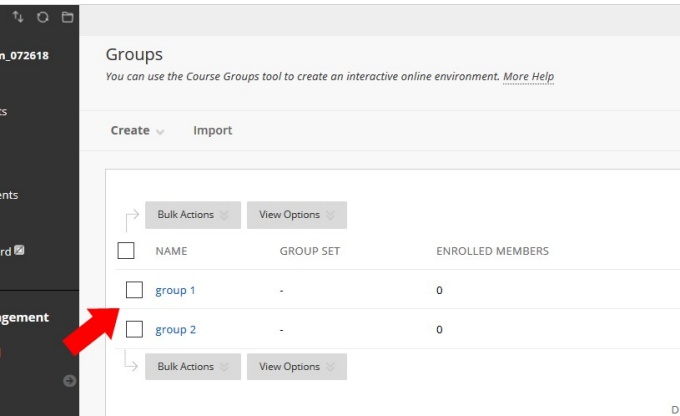
Task: Click the circular arrow icon at sidebar bottom
Action: [x=69, y=380]
